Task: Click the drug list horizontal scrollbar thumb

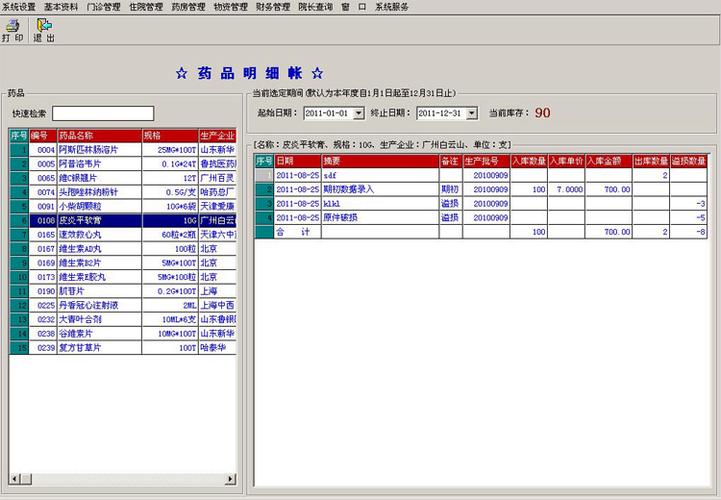Action: (26, 479)
